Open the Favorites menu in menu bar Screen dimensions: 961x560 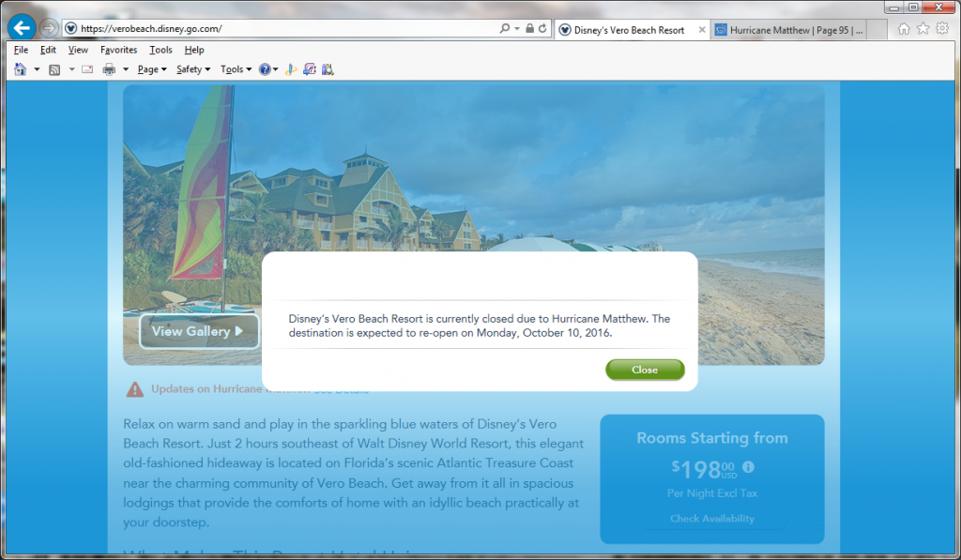pyautogui.click(x=118, y=50)
